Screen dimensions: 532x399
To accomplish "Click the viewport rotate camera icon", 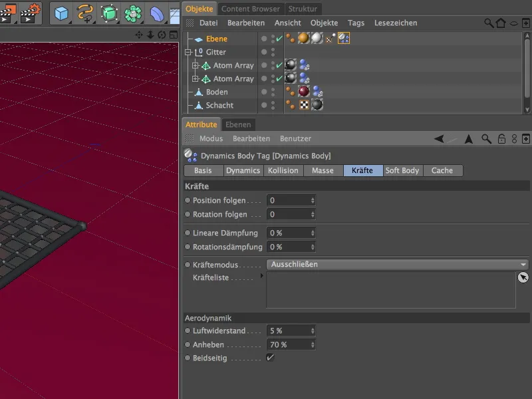I will pyautogui.click(x=162, y=35).
